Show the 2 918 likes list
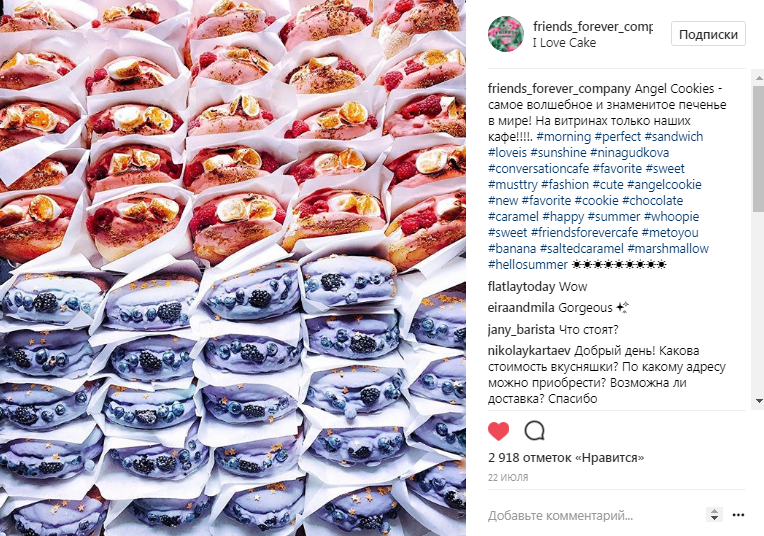The height and width of the screenshot is (536, 764). point(566,458)
